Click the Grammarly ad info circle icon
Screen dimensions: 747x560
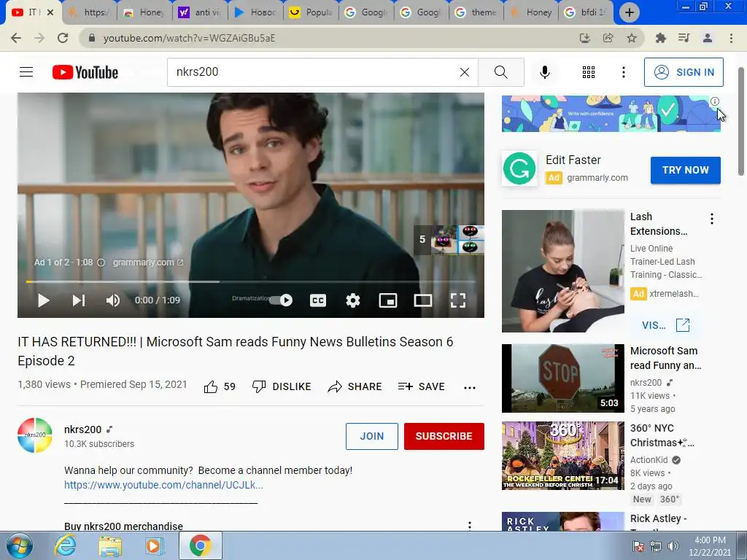pyautogui.click(x=715, y=101)
